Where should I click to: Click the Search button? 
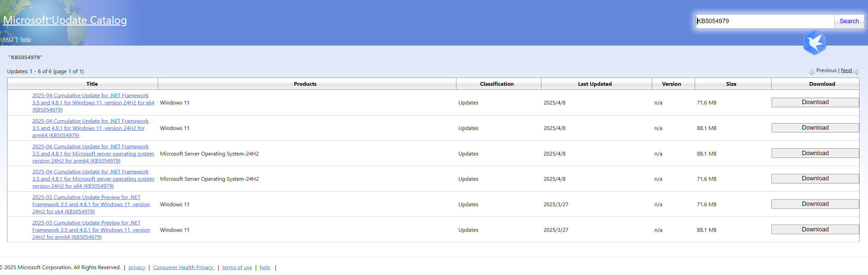pyautogui.click(x=849, y=21)
